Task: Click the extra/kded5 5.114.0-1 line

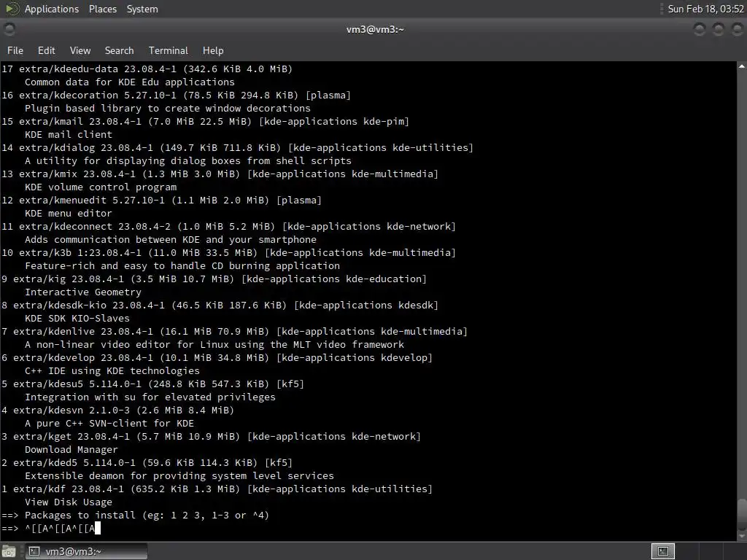Action: tap(147, 462)
